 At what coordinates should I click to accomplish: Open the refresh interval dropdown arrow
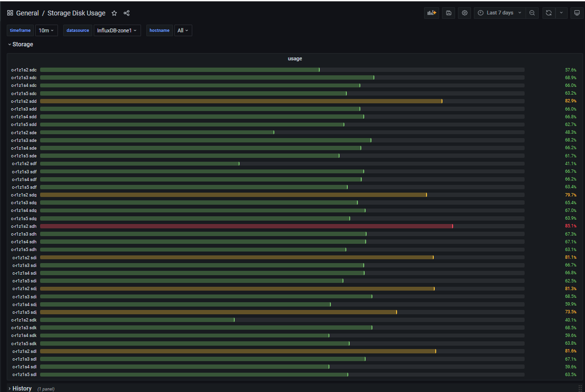click(x=561, y=13)
